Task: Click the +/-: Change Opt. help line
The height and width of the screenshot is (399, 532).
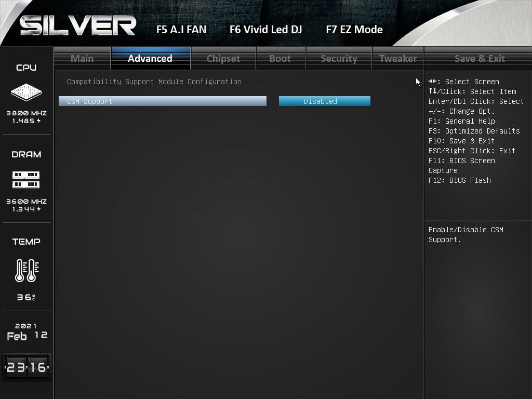Action: tap(461, 111)
